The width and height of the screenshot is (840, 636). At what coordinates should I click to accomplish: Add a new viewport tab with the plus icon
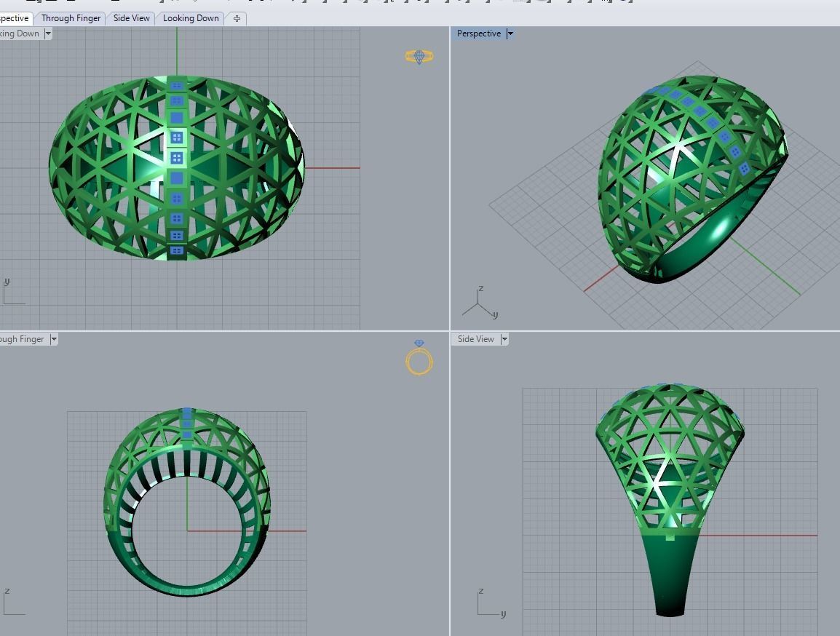click(x=237, y=19)
